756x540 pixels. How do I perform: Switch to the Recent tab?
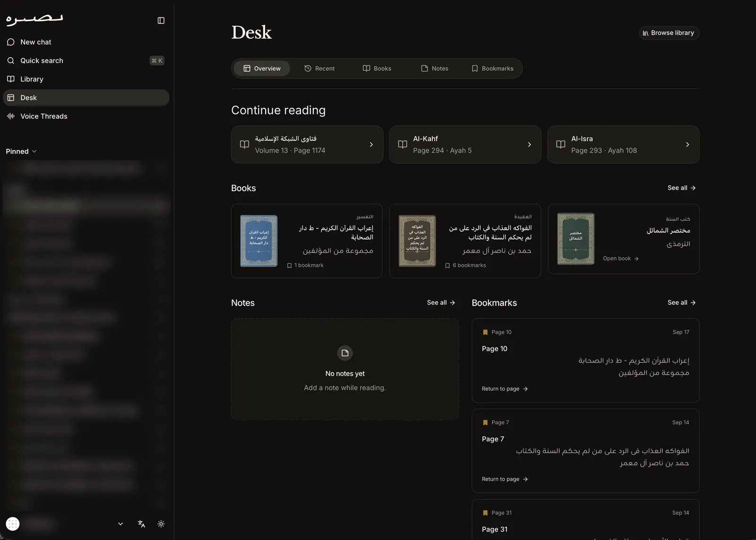coord(319,69)
